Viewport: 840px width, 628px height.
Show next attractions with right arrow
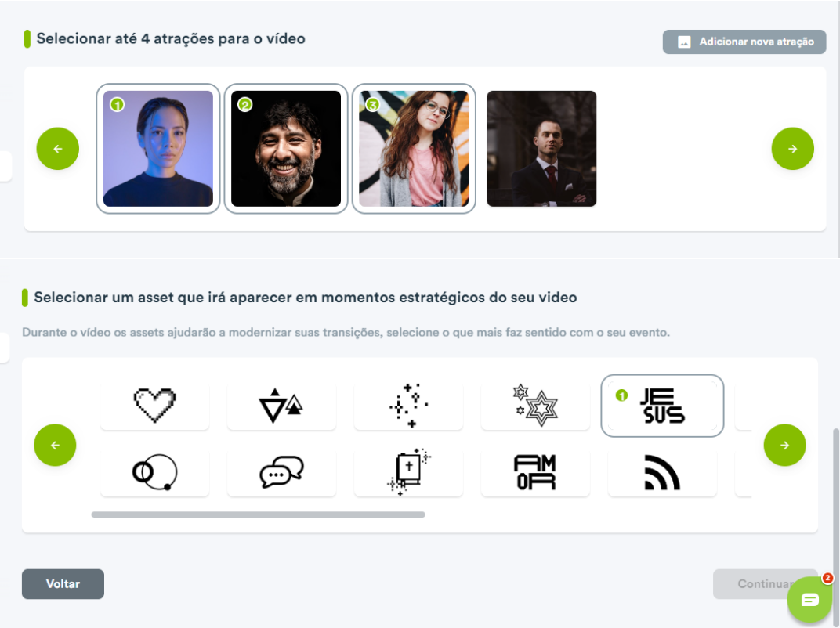(x=792, y=148)
